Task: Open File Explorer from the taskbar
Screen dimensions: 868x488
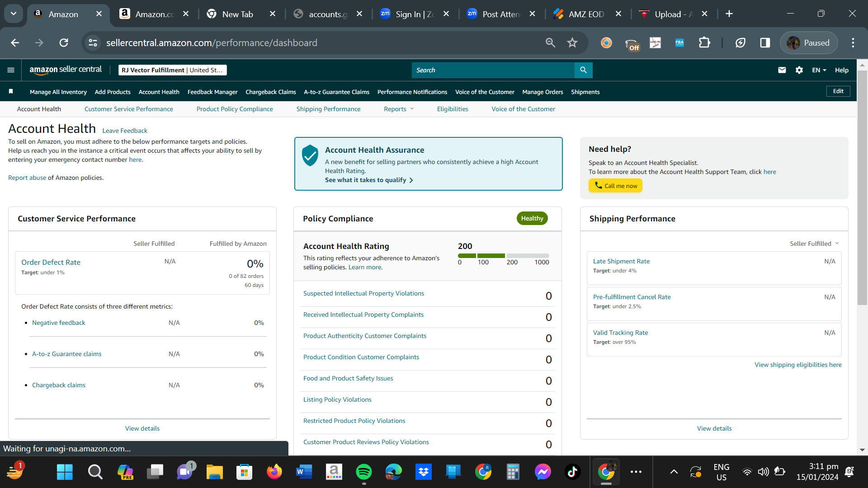Action: click(x=215, y=472)
